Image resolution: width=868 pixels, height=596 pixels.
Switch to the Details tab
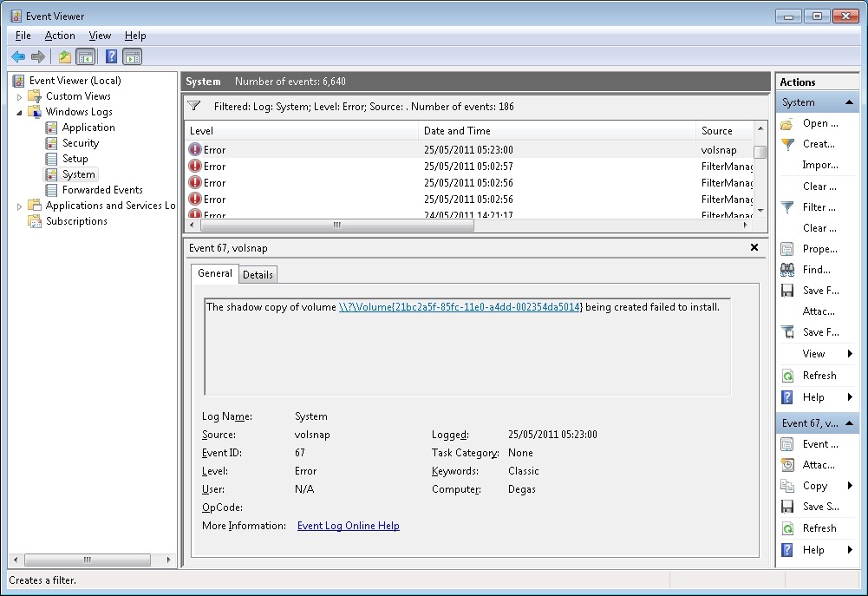pyautogui.click(x=258, y=275)
